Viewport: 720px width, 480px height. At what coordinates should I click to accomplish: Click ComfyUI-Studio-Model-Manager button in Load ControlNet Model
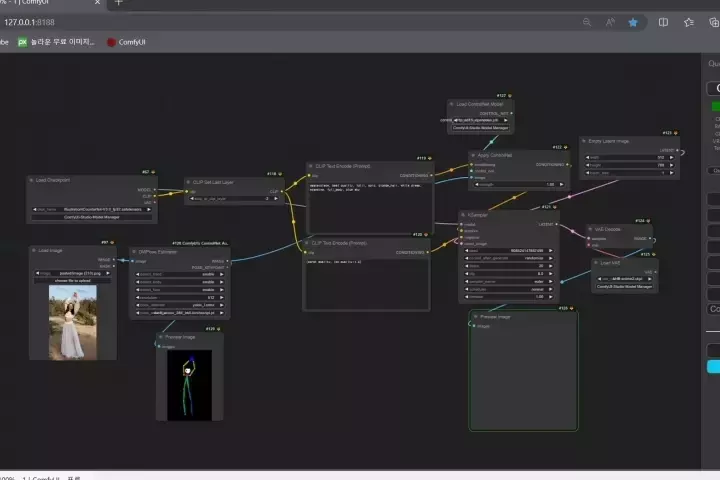coord(480,128)
